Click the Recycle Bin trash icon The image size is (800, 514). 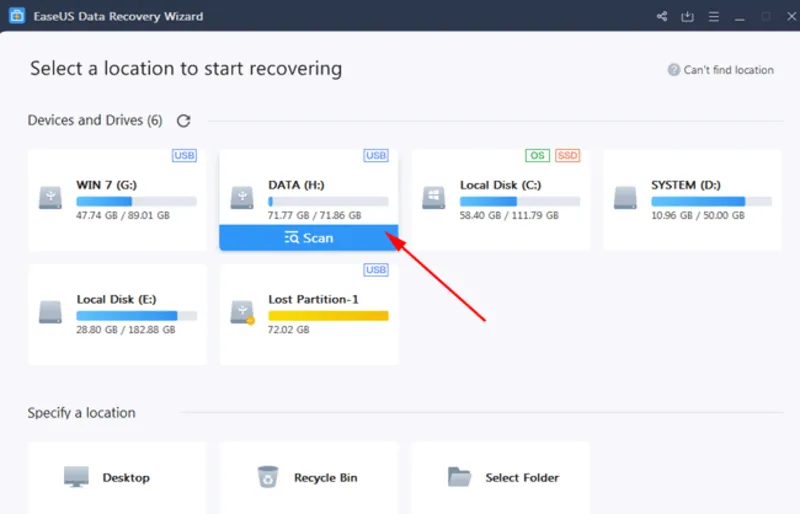pos(268,477)
